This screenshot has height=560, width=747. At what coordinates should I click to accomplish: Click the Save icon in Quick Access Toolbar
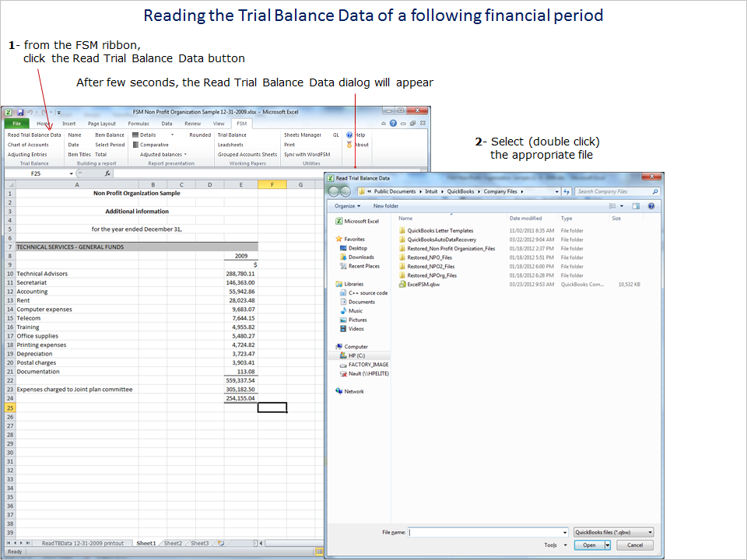(x=20, y=112)
